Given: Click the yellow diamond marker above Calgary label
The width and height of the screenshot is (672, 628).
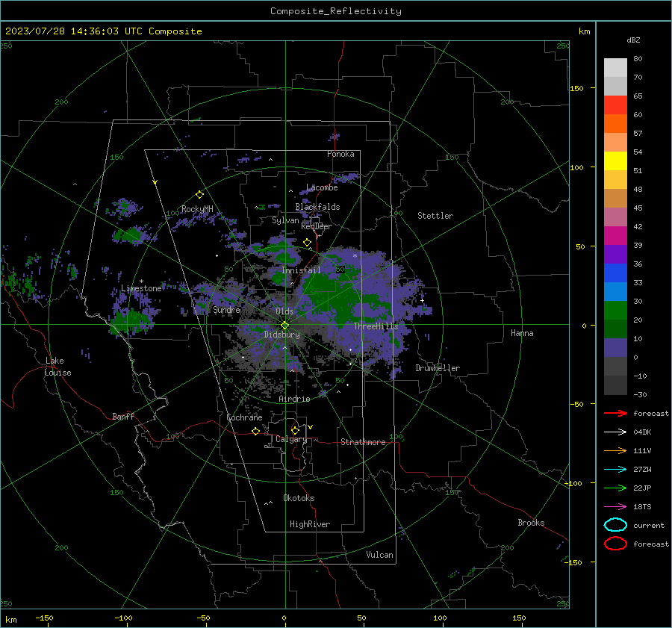Looking at the screenshot, I should point(295,430).
